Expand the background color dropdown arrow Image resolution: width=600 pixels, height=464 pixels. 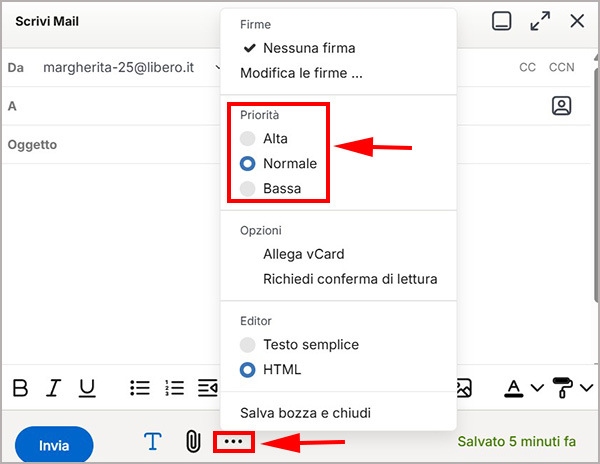coord(586,388)
